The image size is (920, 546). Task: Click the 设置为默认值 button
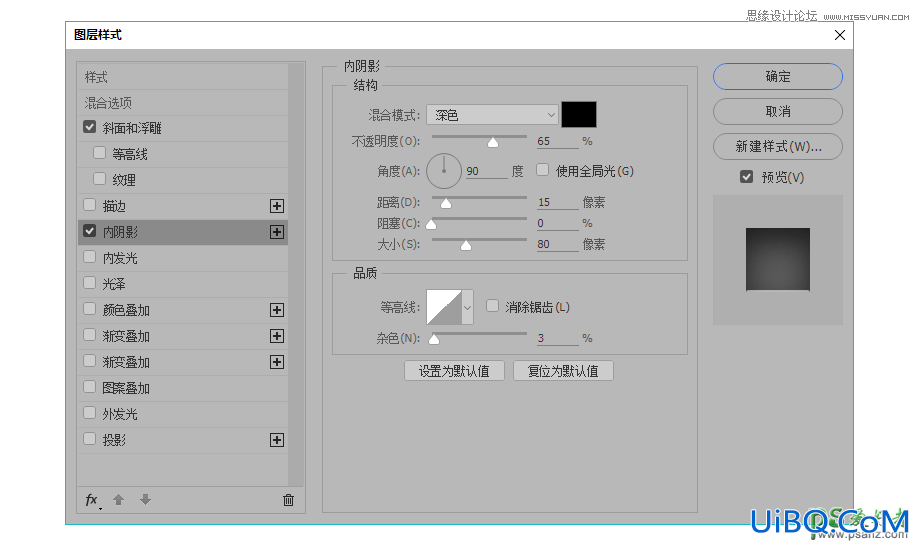[x=454, y=371]
